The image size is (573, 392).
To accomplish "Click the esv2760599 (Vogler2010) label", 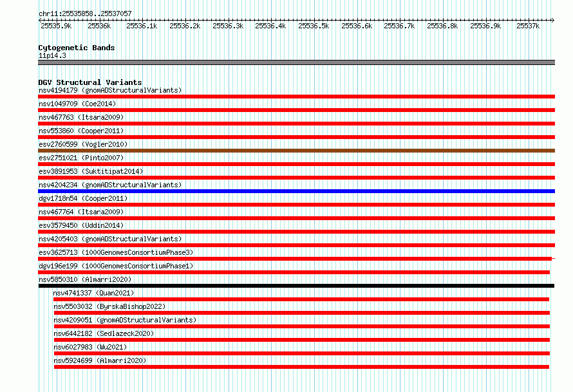I will [x=83, y=144].
